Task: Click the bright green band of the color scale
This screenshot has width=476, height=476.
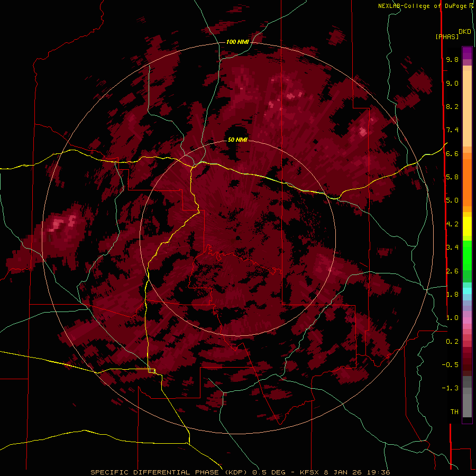Action: [x=467, y=255]
